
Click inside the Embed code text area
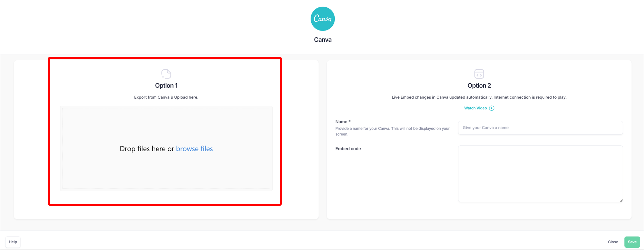click(x=540, y=174)
